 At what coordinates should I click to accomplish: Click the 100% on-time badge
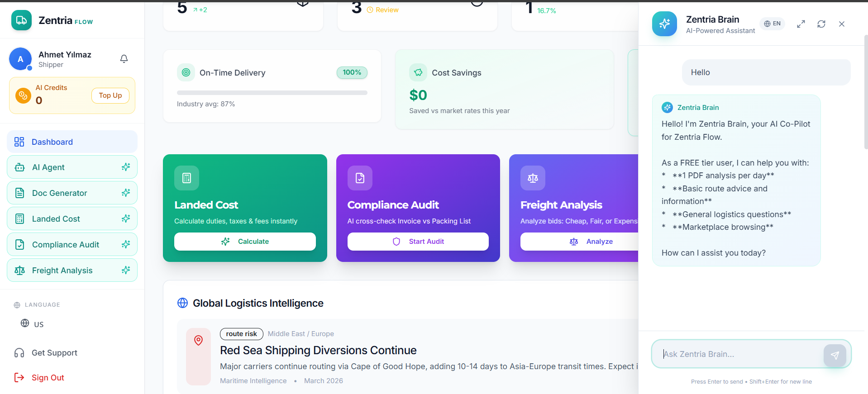point(352,72)
